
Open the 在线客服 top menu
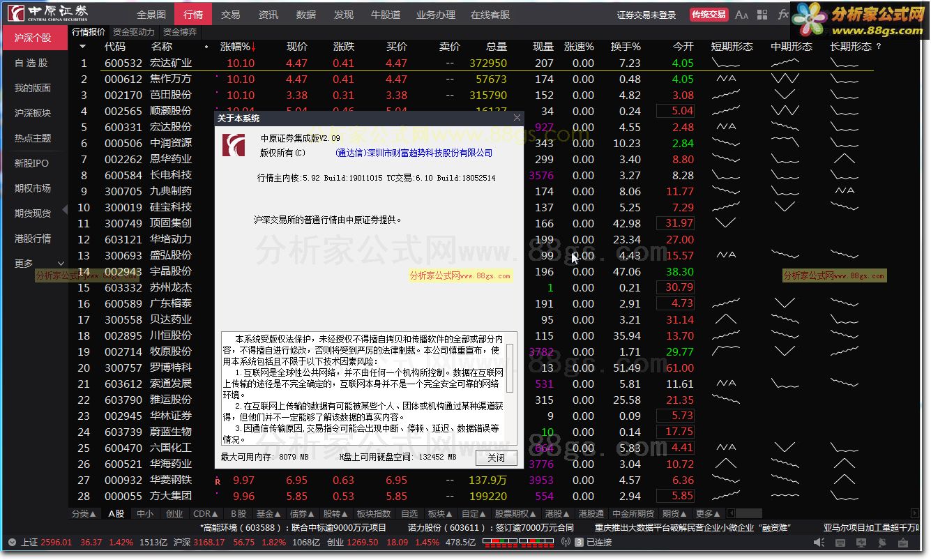(x=490, y=15)
